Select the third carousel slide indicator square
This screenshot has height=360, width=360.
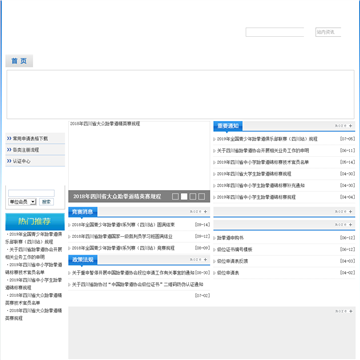(x=193, y=197)
